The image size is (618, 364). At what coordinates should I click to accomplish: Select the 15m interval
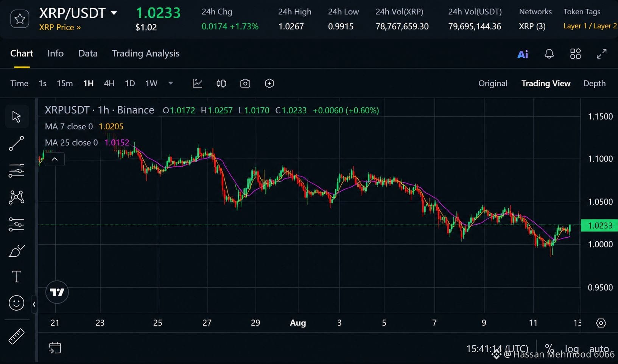[65, 83]
